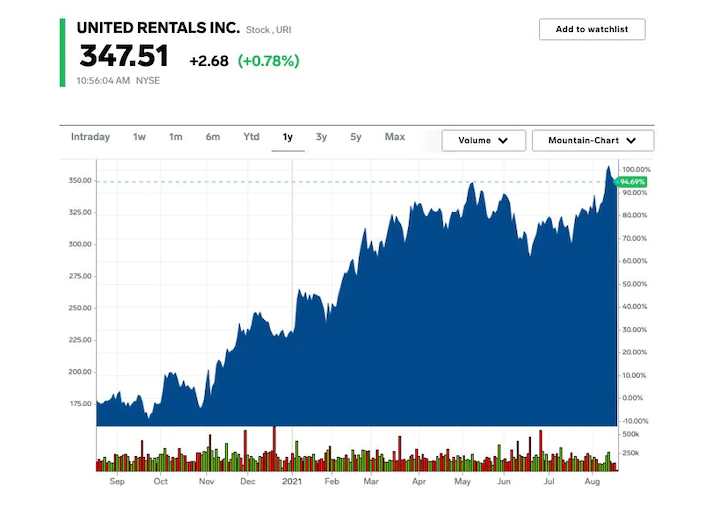Click the Stock, URI ticker label
702x526 pixels.
tap(268, 30)
